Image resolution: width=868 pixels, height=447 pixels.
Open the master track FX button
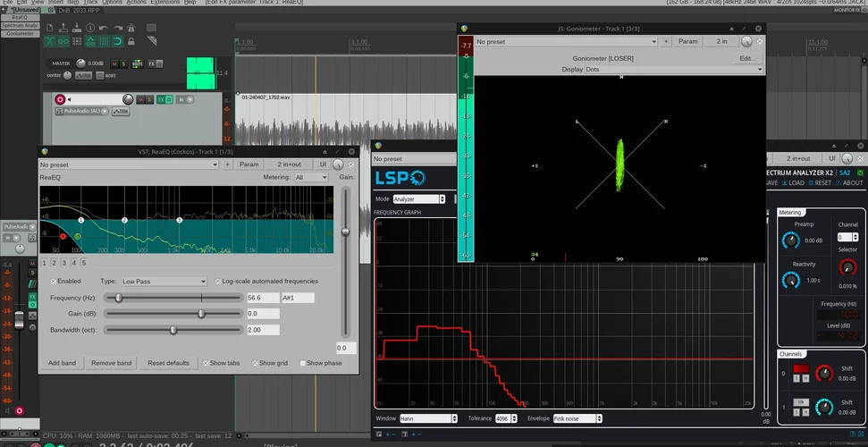click(x=149, y=63)
